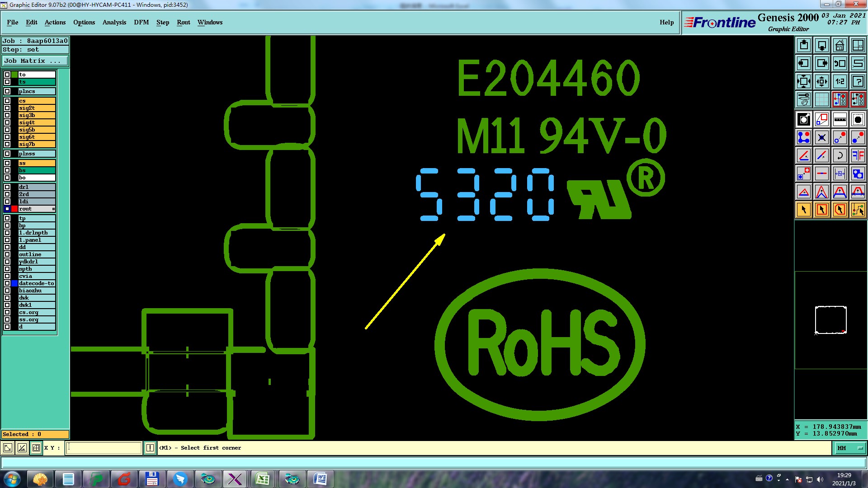Click the pan left view icon
This screenshot has width=868, height=488.
tap(803, 63)
